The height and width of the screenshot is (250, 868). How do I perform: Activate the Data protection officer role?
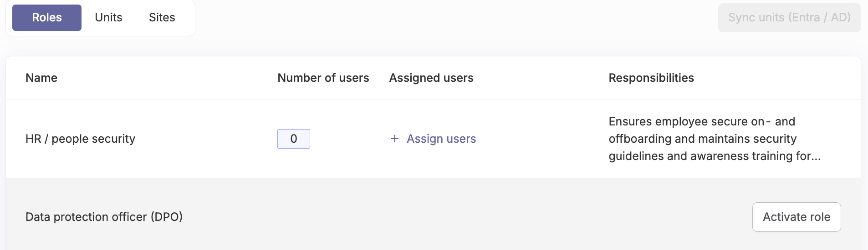pyautogui.click(x=797, y=217)
